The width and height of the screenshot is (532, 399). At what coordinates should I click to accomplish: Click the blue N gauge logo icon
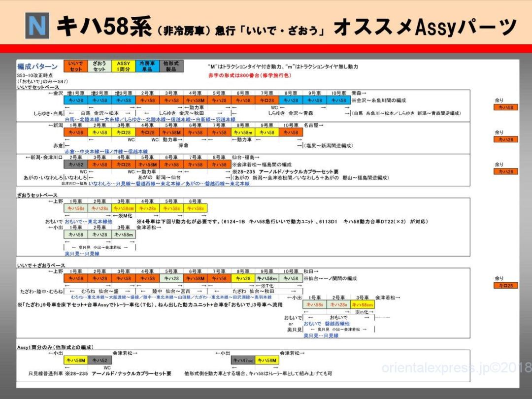(x=37, y=27)
